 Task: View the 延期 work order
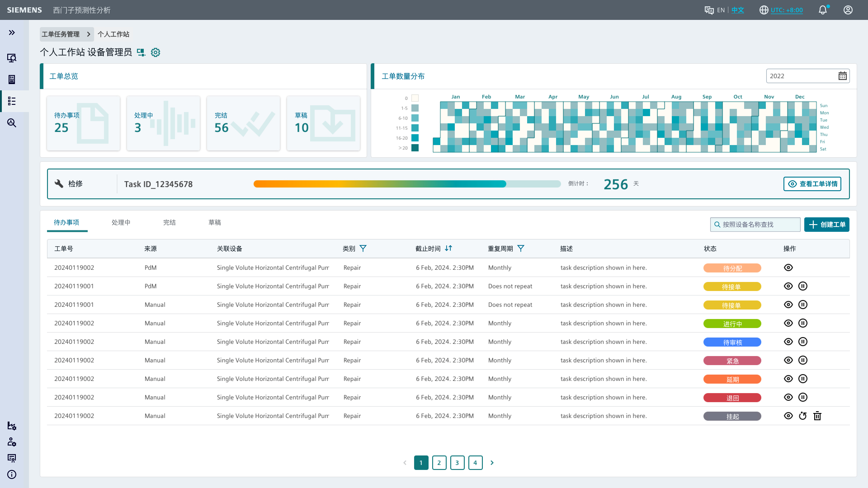point(788,379)
